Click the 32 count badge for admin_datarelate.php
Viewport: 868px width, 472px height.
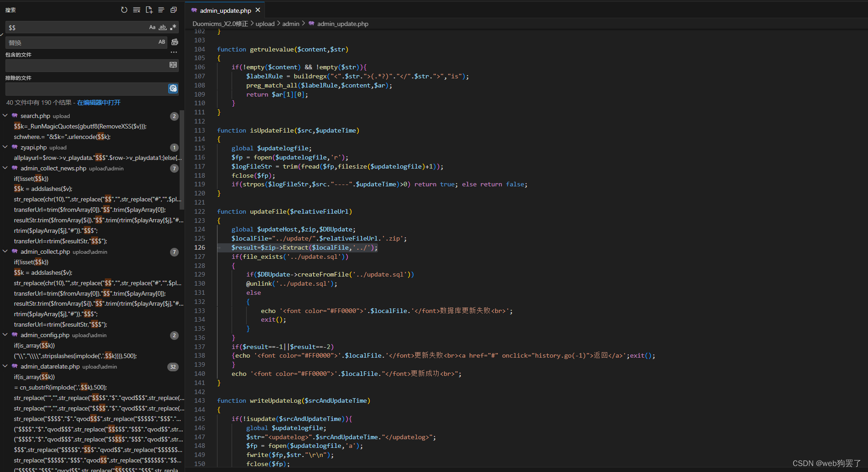point(173,367)
